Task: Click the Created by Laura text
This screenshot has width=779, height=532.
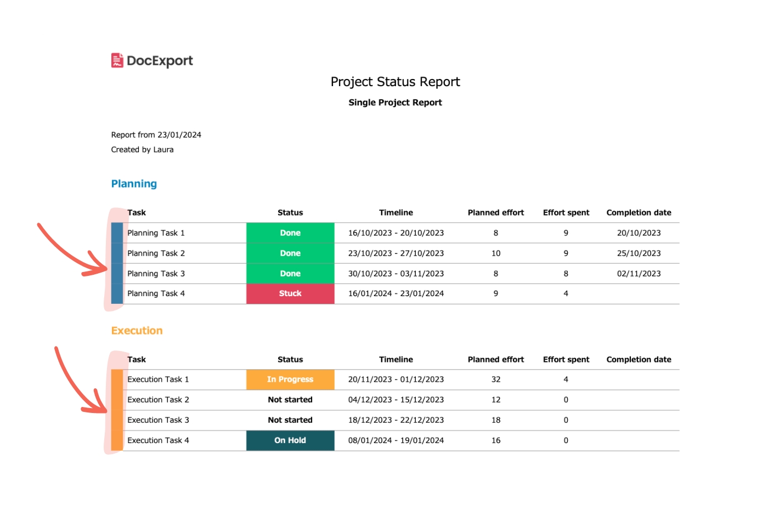Action: 142,150
